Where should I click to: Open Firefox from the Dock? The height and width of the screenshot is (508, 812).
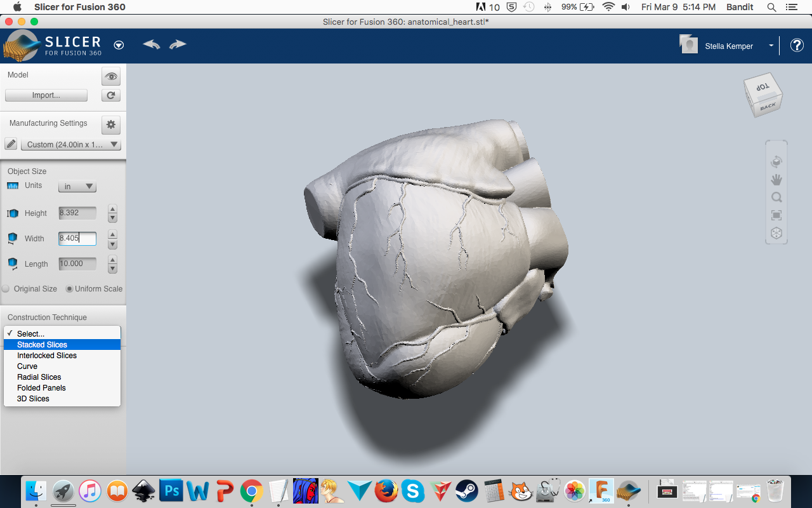pyautogui.click(x=386, y=491)
